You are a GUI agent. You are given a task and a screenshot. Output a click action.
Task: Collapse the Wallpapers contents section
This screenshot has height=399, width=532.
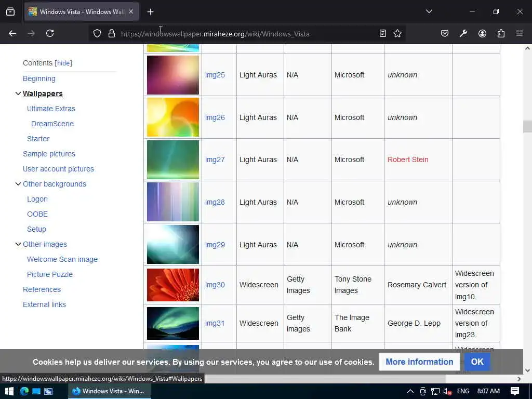point(18,94)
